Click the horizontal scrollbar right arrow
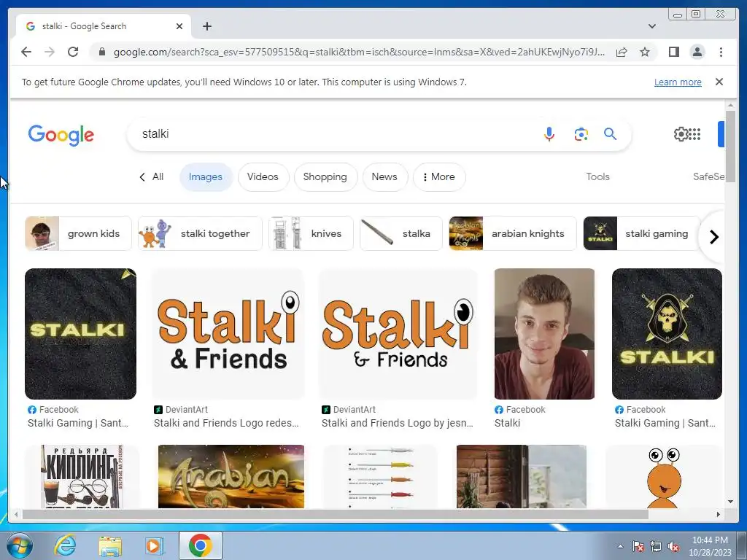 tap(719, 514)
